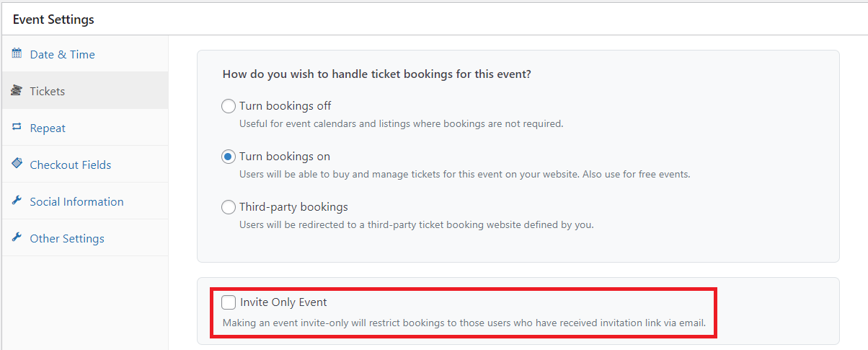Click the Event Settings panel header
The height and width of the screenshot is (350, 868).
point(53,19)
